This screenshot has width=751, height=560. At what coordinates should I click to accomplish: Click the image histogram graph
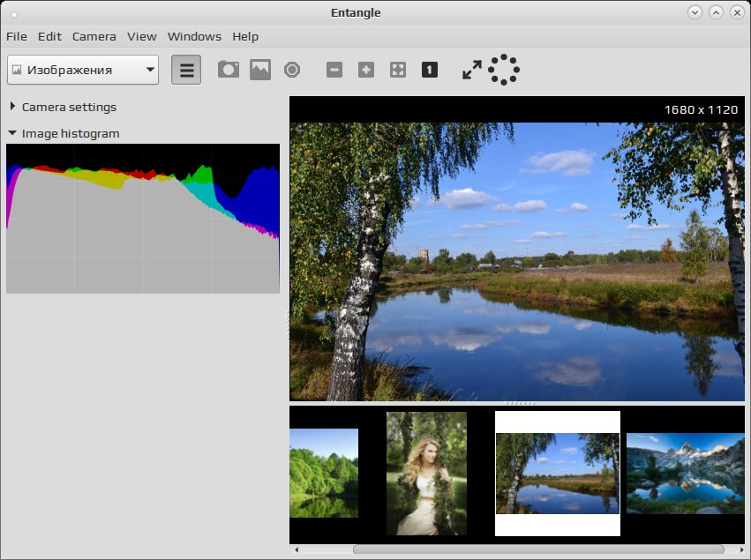143,218
